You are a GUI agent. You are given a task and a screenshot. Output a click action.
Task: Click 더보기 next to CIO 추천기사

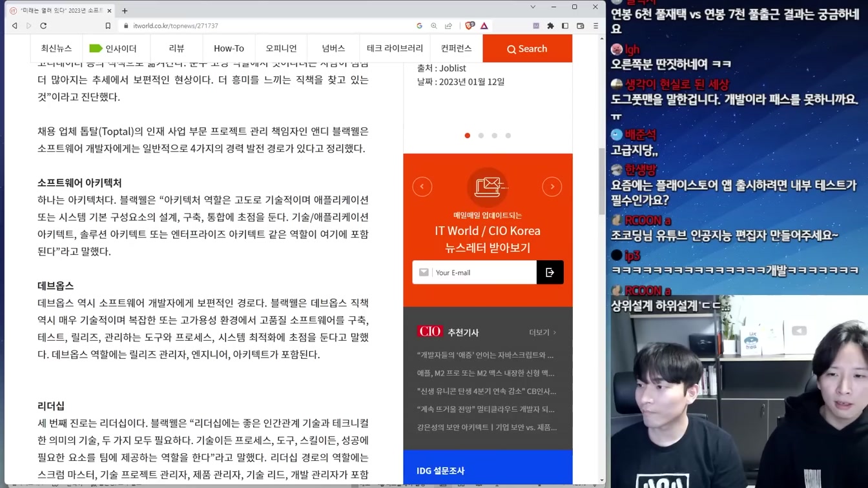(x=542, y=332)
